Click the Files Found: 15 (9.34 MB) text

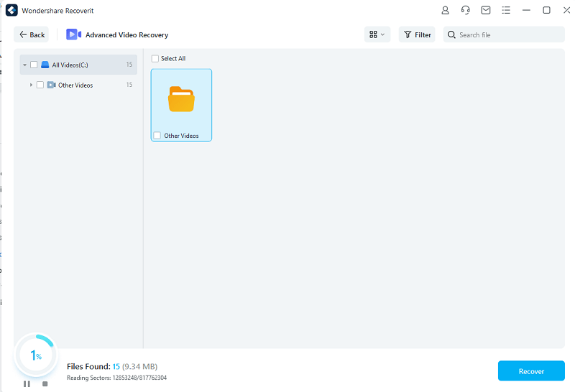click(x=112, y=366)
